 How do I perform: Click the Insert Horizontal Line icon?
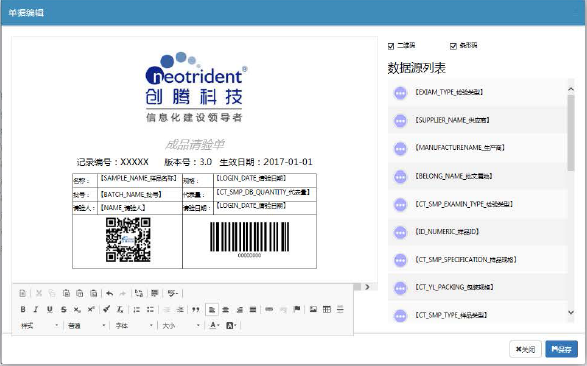(340, 309)
